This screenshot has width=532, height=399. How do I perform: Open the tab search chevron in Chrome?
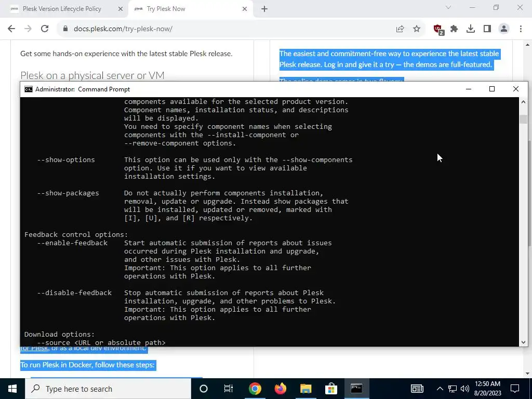tap(448, 7)
